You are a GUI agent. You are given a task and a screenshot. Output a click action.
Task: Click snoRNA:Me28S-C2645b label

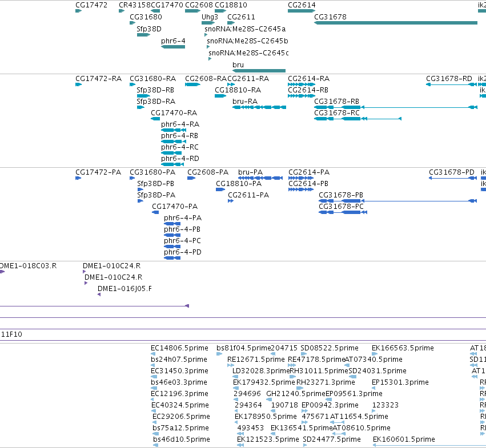[x=247, y=41]
